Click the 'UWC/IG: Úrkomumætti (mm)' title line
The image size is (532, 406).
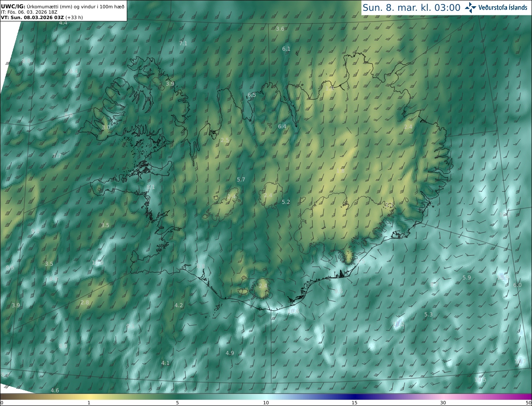(x=63, y=7)
